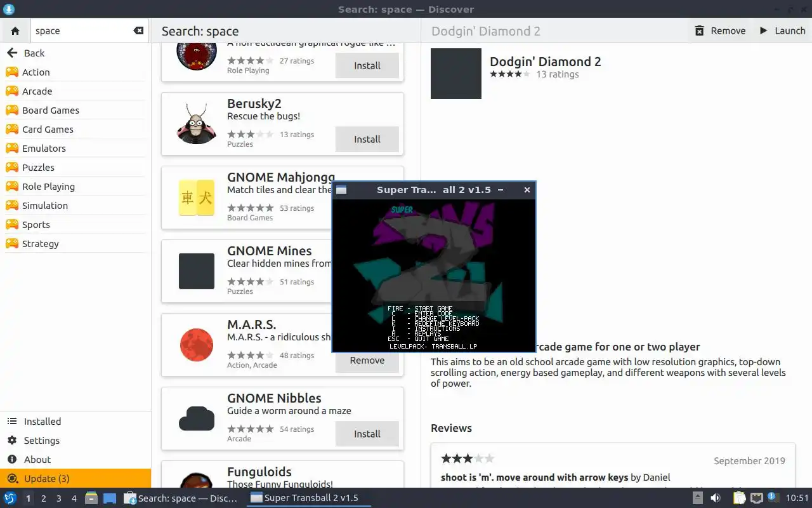Click the GNOME Mines app icon
Screen dimensions: 812x508
click(x=197, y=271)
